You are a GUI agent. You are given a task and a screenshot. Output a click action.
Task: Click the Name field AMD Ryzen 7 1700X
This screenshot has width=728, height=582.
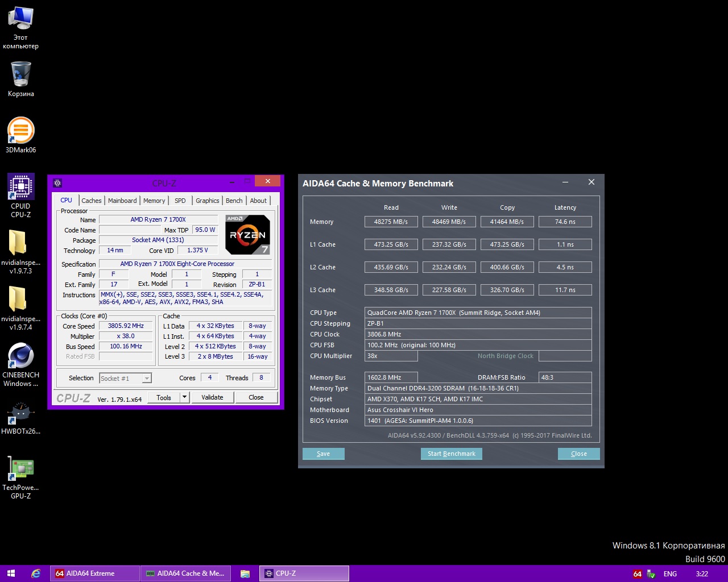point(158,220)
